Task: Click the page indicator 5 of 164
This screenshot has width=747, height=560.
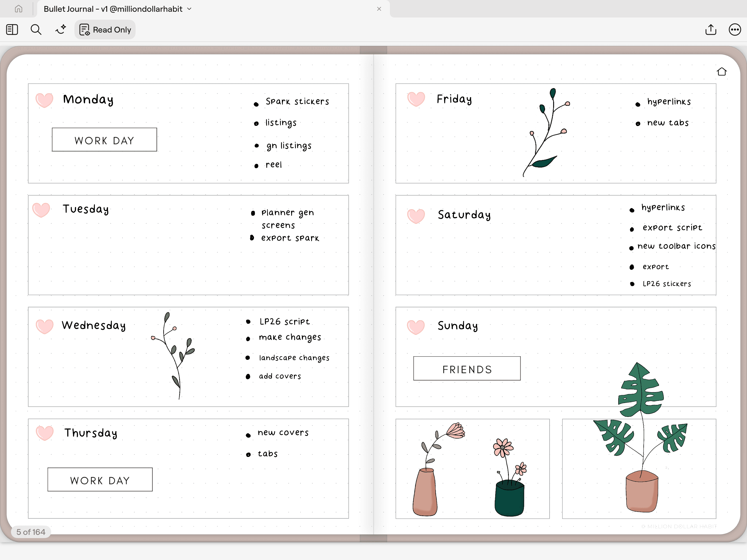Action: coord(31,532)
